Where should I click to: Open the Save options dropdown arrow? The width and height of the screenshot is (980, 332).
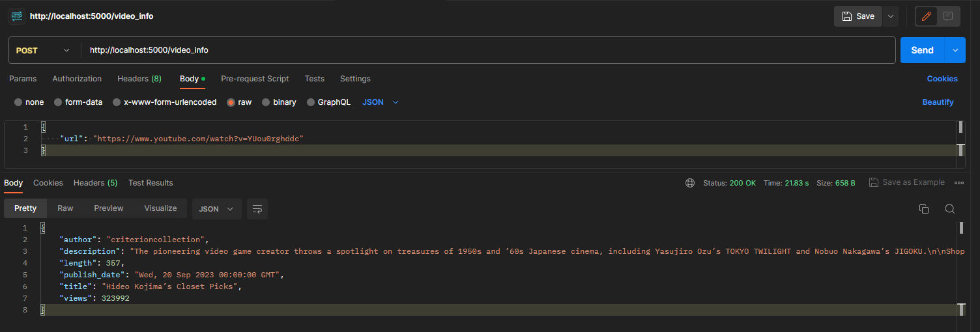pyautogui.click(x=891, y=16)
